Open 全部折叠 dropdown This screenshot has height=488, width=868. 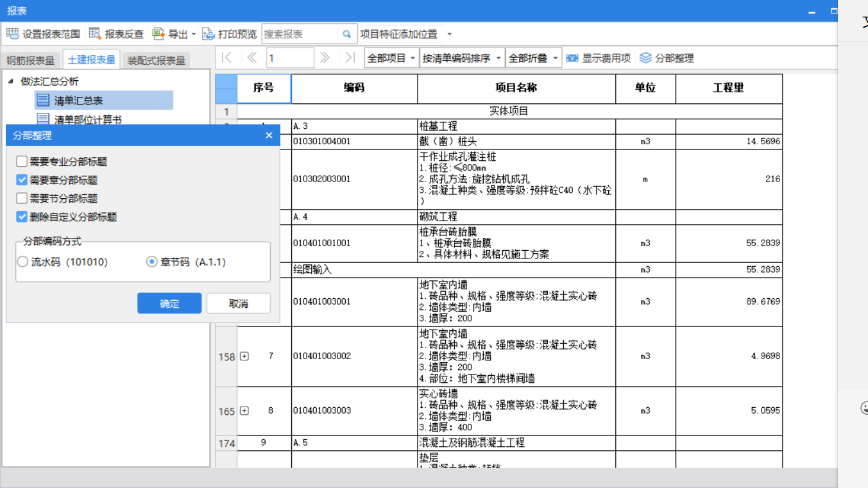(x=533, y=58)
